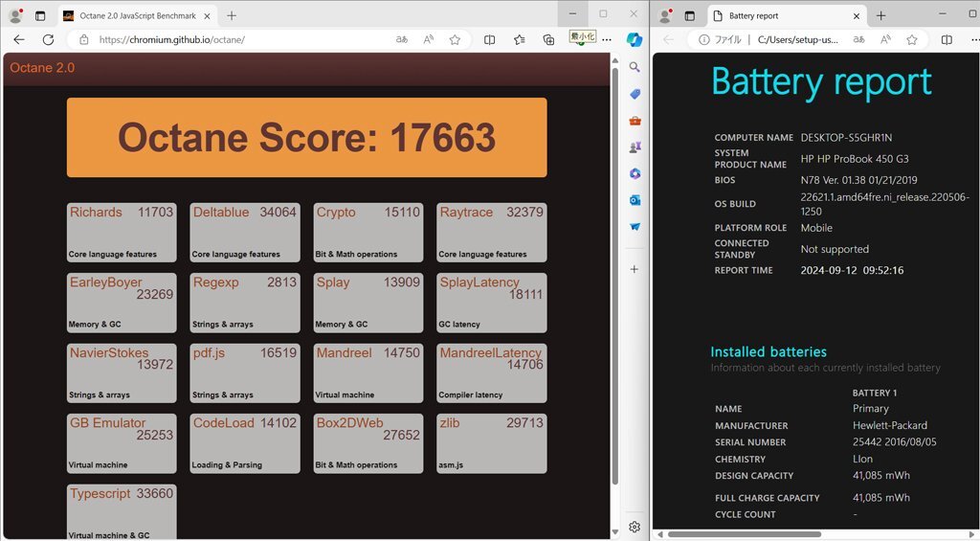
Task: Click the Raytrace benchmark result tile
Action: [x=491, y=232]
